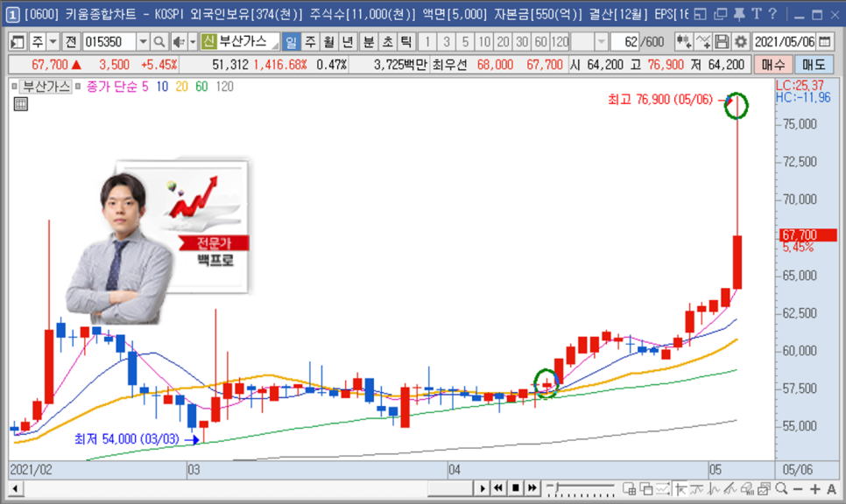Viewport: 846px width, 504px height.
Task: Select interval 10 preset
Action: tap(484, 41)
